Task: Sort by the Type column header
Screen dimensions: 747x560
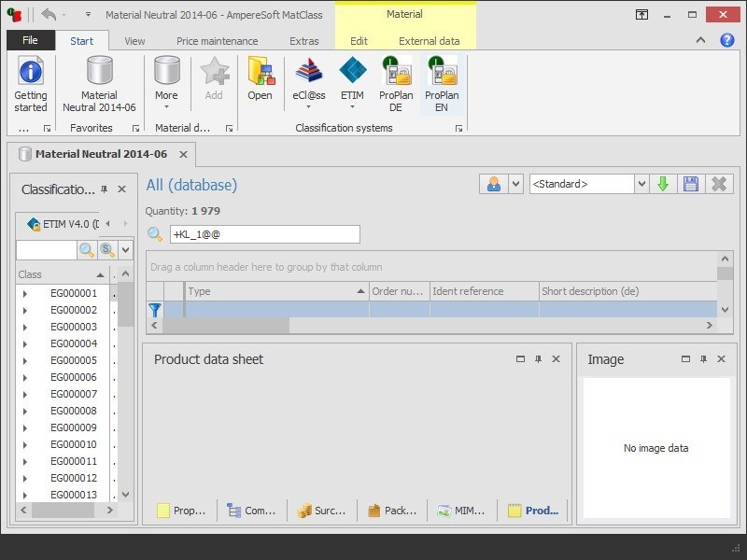Action: tap(276, 291)
